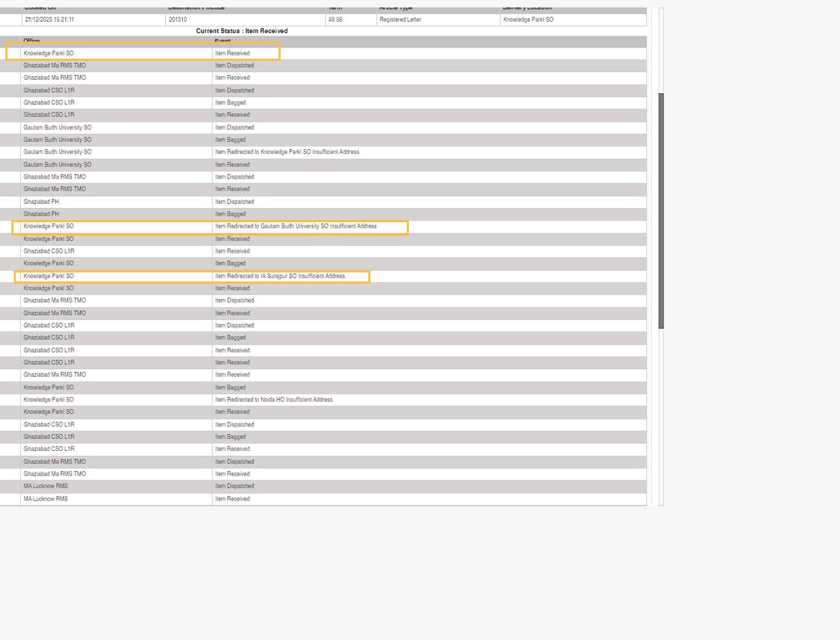Select 'Item Received' event in MA Lucknow RMS row
This screenshot has width=840, height=640.
(232, 499)
